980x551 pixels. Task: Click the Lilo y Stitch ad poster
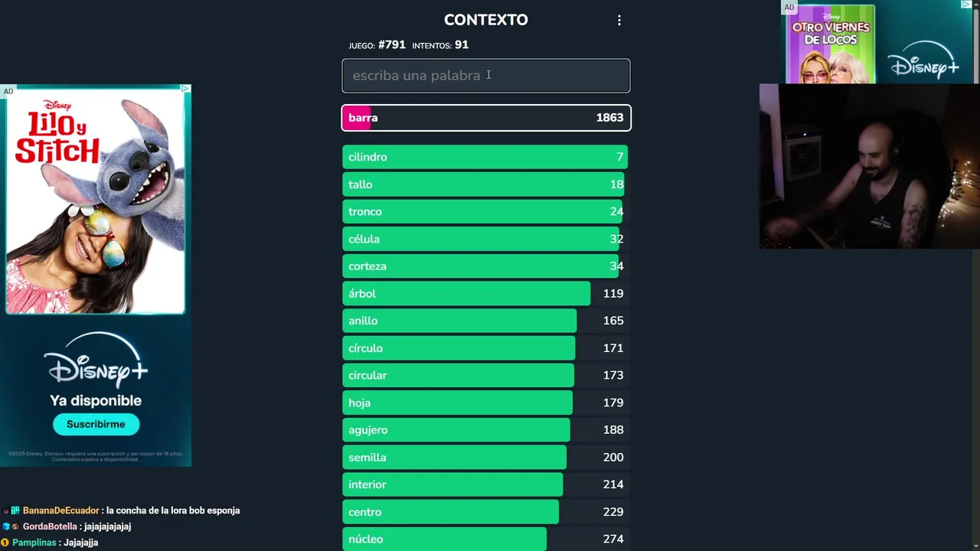(x=95, y=201)
